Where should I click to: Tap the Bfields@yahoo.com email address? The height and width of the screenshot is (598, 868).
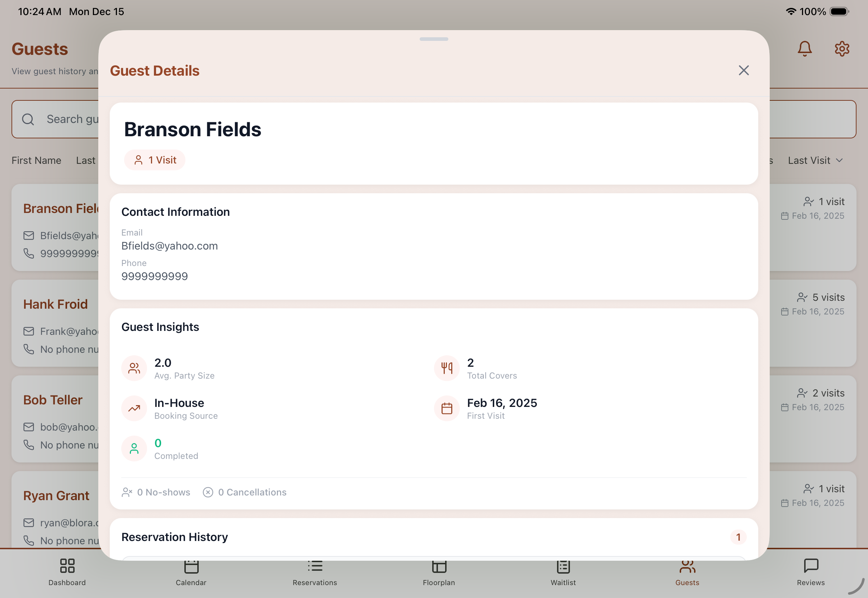[x=169, y=246]
